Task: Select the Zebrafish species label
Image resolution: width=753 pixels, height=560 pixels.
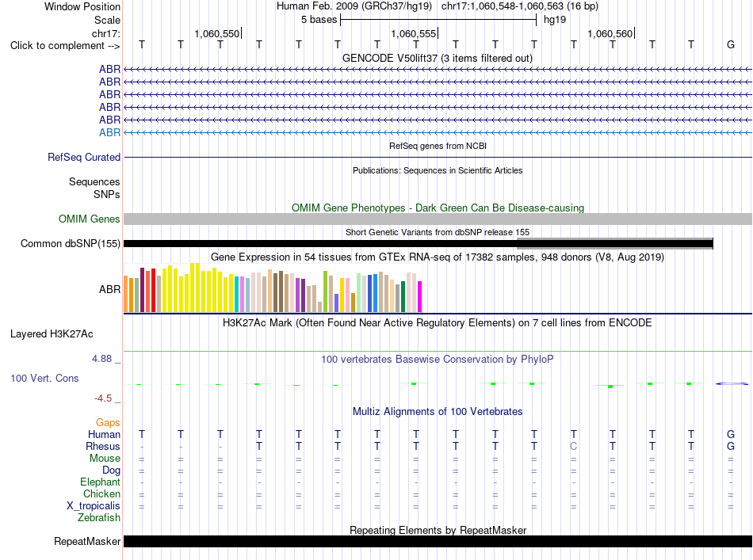Action: 99,518
